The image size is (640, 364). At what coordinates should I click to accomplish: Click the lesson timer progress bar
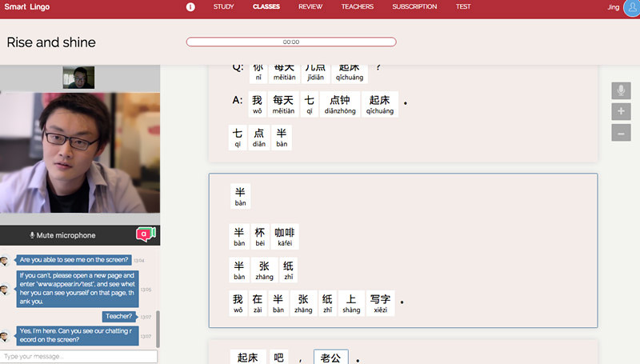tap(291, 42)
